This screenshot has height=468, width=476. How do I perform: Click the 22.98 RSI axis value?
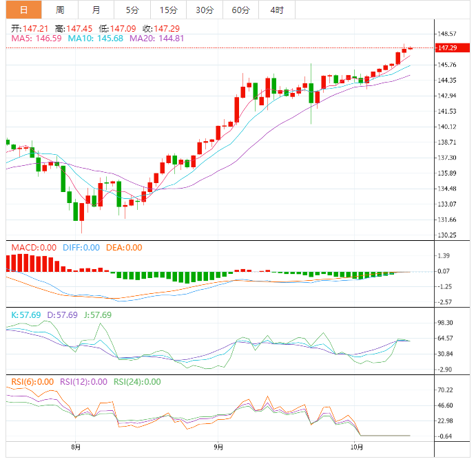445,421
